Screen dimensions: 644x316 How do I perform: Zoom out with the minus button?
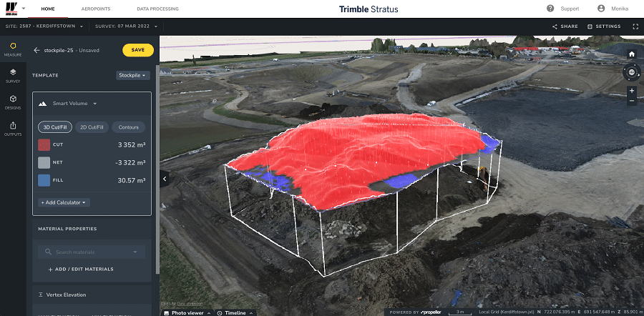coord(632,102)
